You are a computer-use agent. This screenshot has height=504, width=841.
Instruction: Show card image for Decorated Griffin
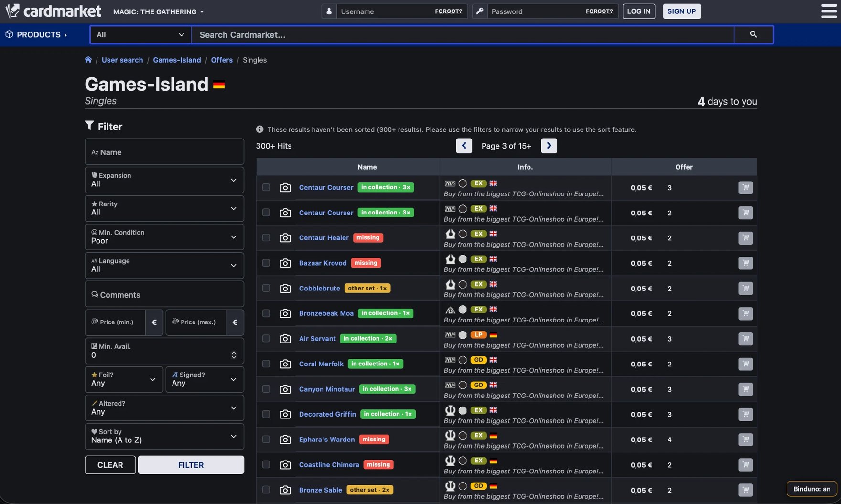point(285,414)
